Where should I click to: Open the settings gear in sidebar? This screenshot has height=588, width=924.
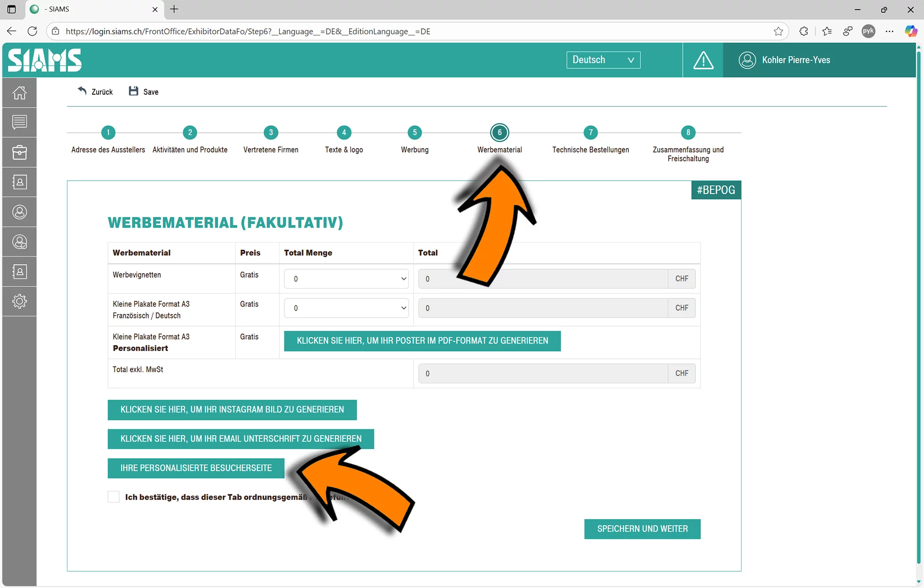tap(19, 301)
